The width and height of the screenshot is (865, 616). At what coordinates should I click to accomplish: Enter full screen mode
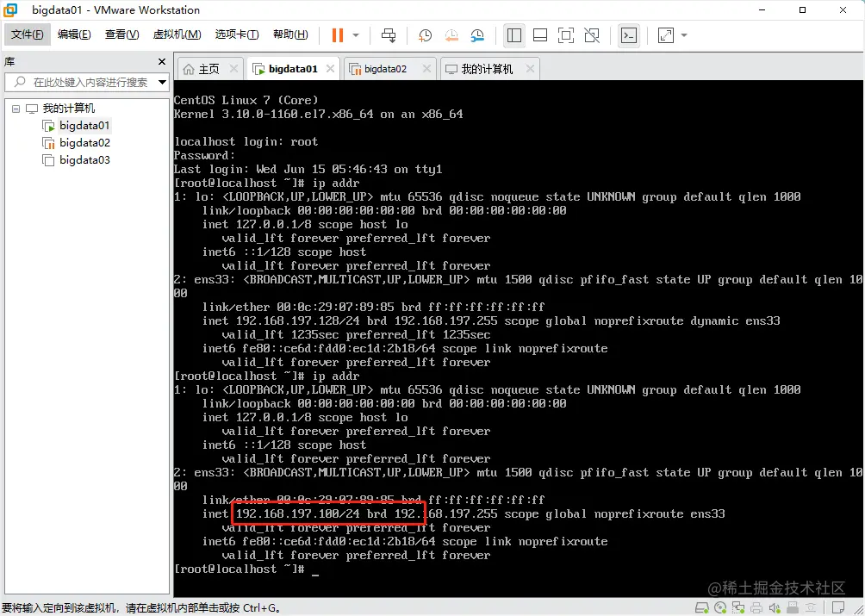click(x=566, y=35)
